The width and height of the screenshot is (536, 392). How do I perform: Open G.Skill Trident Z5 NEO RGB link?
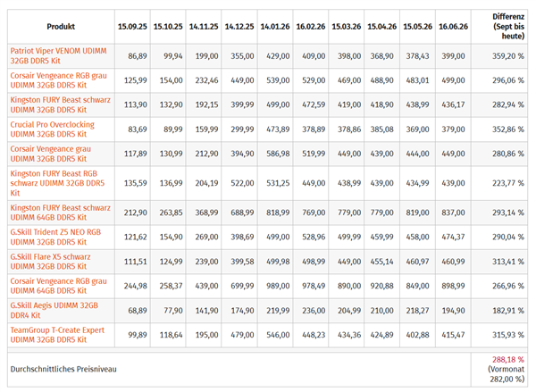(55, 237)
